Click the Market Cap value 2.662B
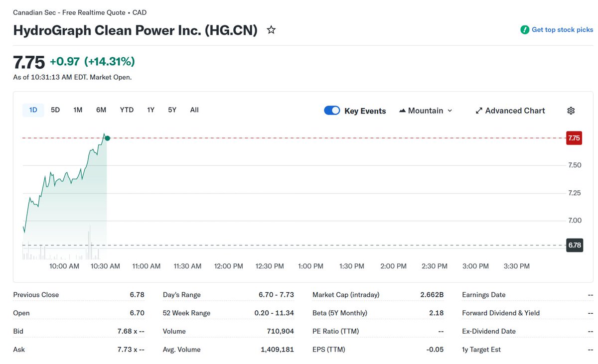Viewport: 598px width, 364px height. coord(432,295)
